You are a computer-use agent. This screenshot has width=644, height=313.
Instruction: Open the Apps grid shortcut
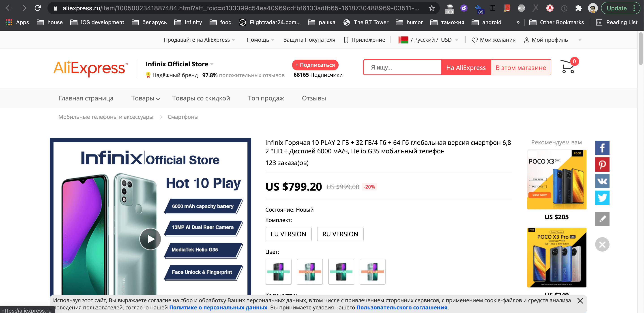point(17,22)
